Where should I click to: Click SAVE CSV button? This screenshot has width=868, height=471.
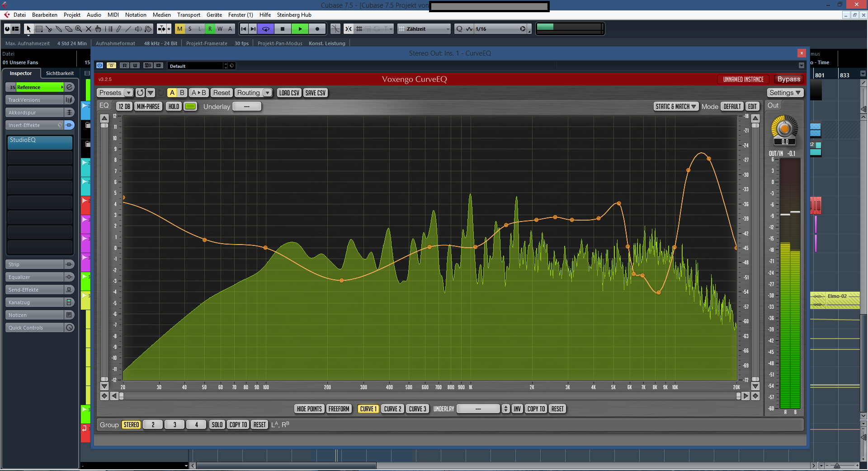click(x=315, y=93)
